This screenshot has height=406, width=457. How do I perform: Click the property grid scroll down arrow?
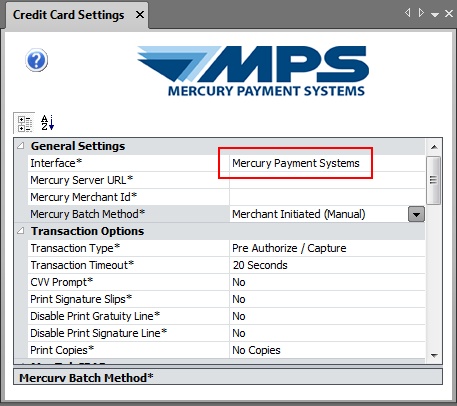pyautogui.click(x=434, y=356)
